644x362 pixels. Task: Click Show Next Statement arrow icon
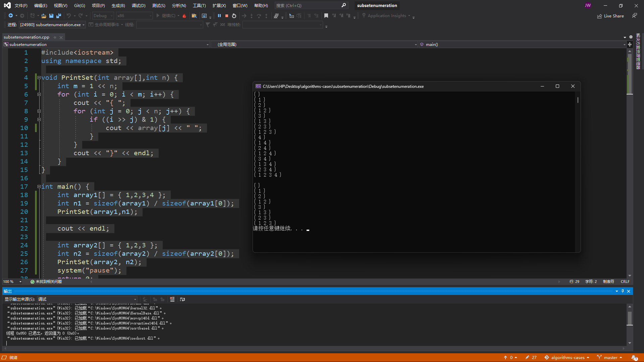click(x=244, y=16)
